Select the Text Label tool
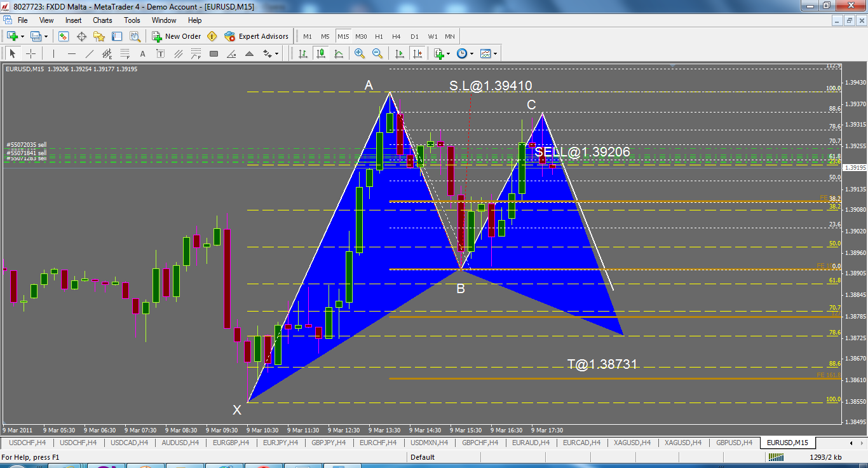Viewport: 868px width, 468px height. point(160,53)
